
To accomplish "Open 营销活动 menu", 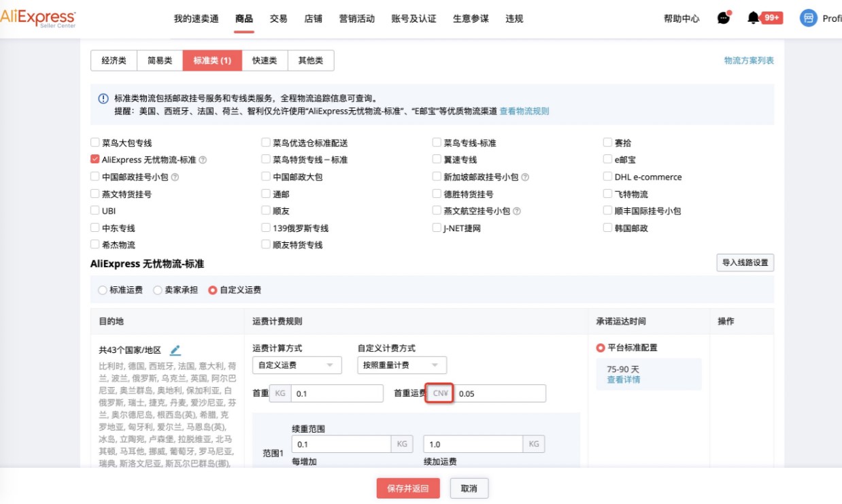I will [357, 19].
